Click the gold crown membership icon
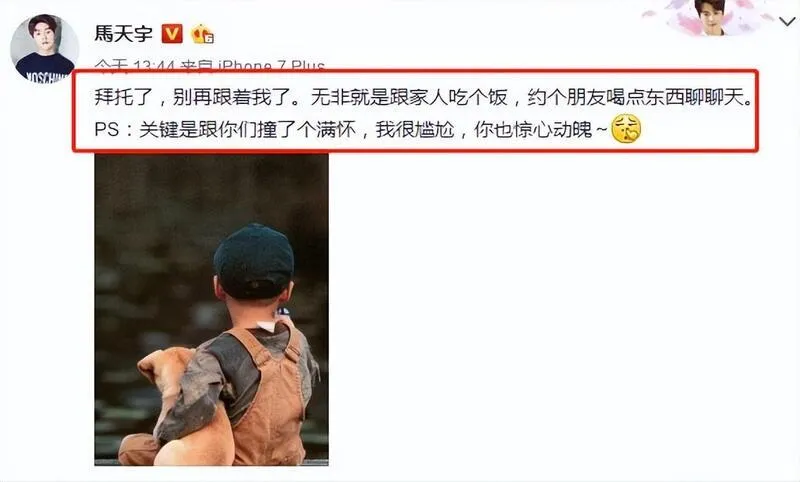The height and width of the screenshot is (482, 800). point(202,34)
